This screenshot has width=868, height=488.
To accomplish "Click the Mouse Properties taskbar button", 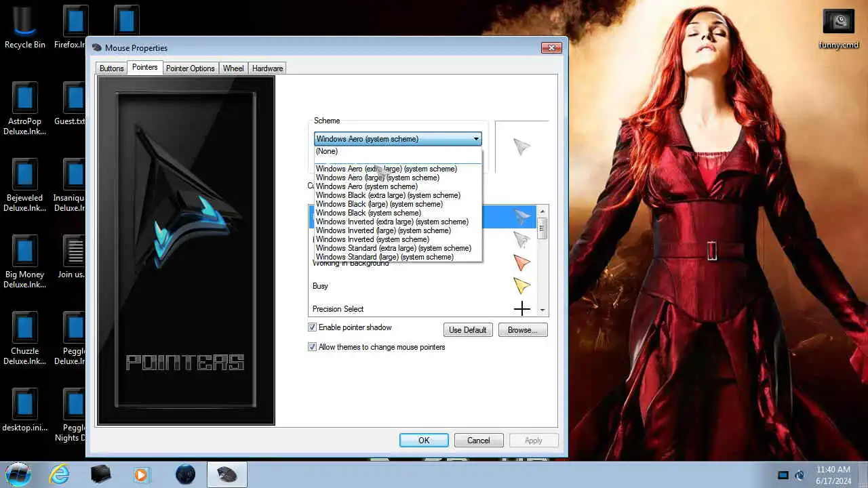I will pos(226,474).
